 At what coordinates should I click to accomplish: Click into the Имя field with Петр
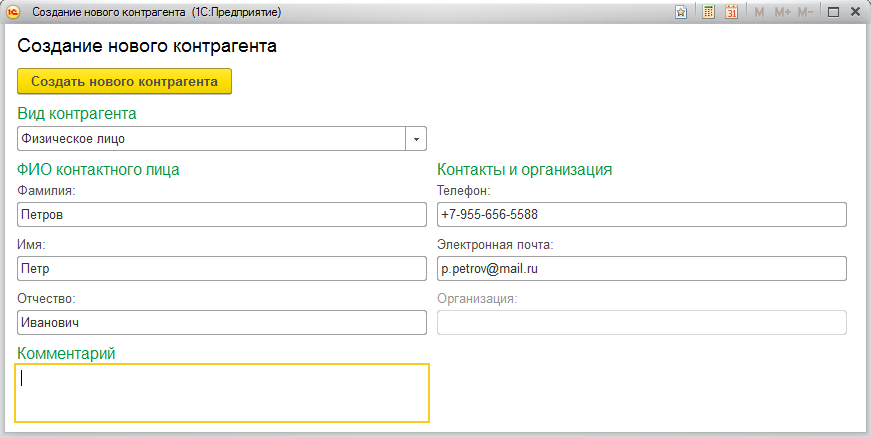(222, 268)
